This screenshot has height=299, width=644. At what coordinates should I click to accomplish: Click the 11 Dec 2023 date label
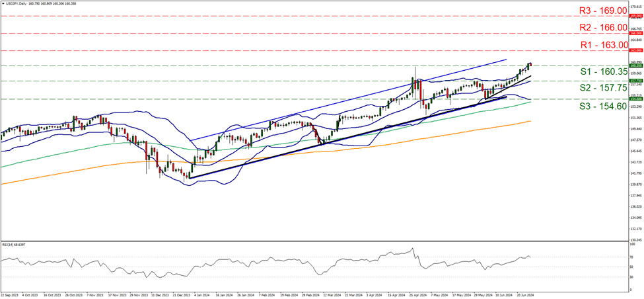pos(159,295)
